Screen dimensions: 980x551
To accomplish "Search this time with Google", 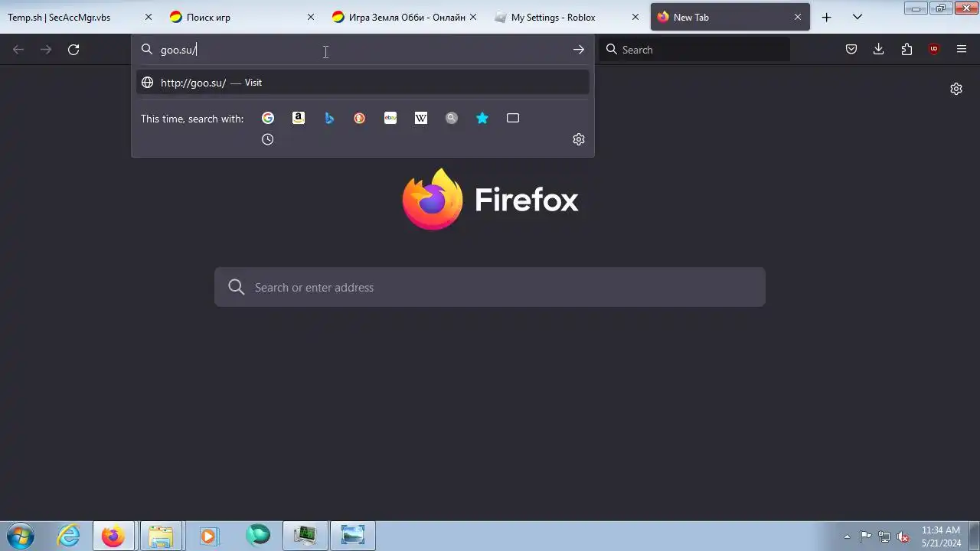I will [268, 118].
